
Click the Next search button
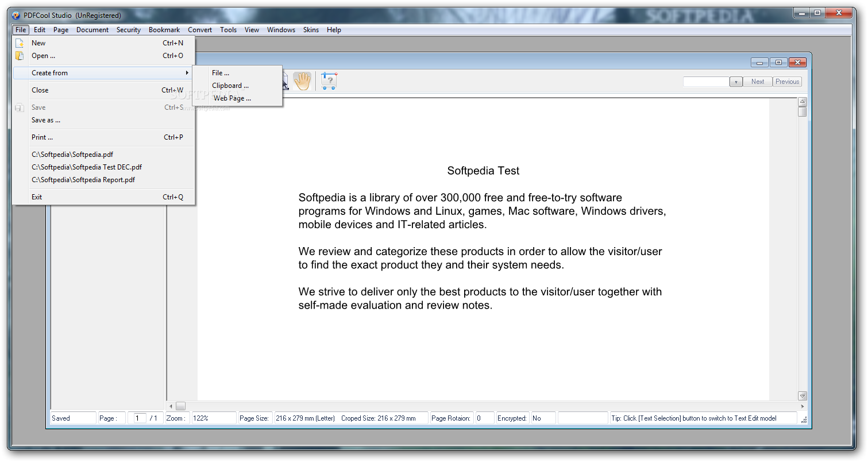click(x=758, y=82)
